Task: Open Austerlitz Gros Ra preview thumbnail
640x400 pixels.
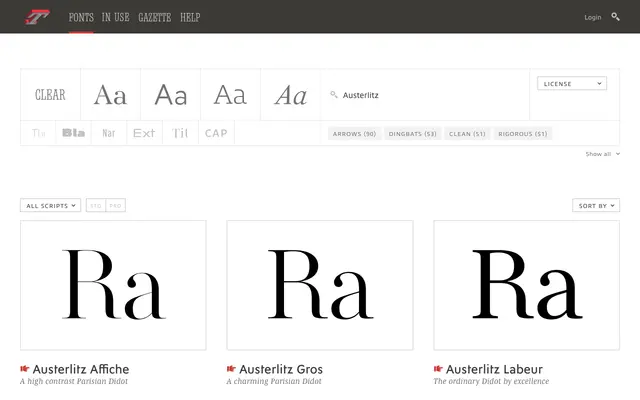Action: 320,285
